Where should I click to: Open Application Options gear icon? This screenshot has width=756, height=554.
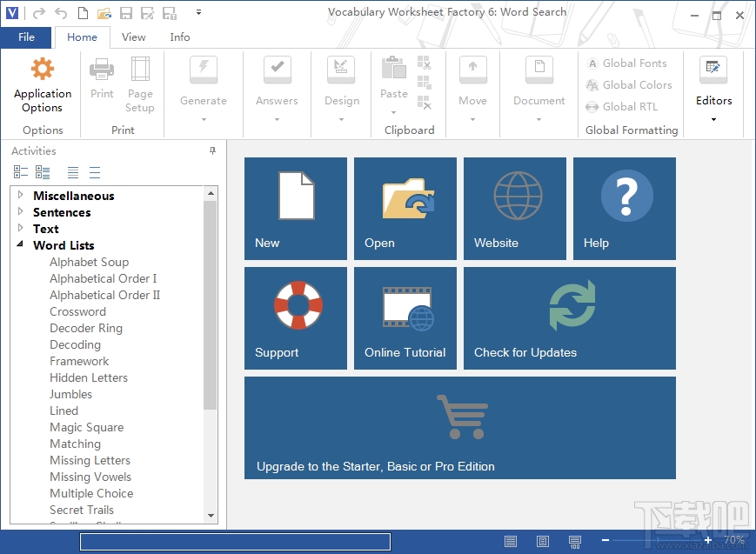[43, 69]
